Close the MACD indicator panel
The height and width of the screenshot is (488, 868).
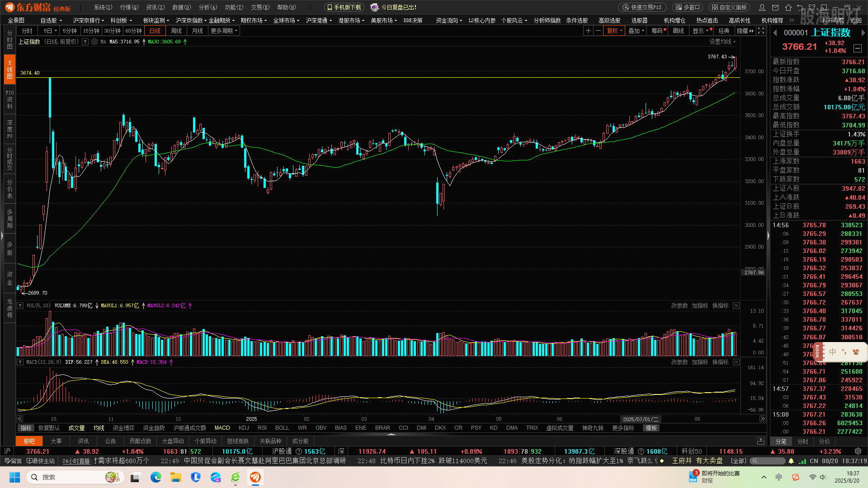point(736,362)
